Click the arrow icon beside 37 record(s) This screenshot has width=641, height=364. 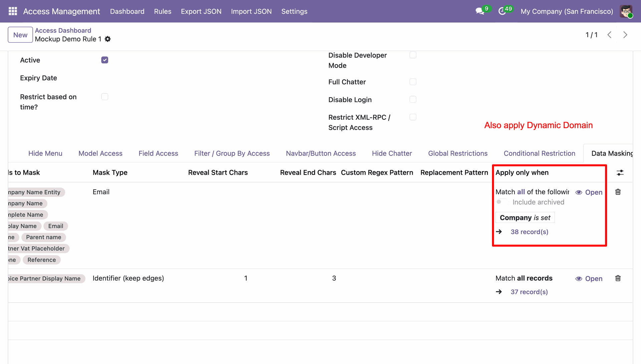pos(499,292)
